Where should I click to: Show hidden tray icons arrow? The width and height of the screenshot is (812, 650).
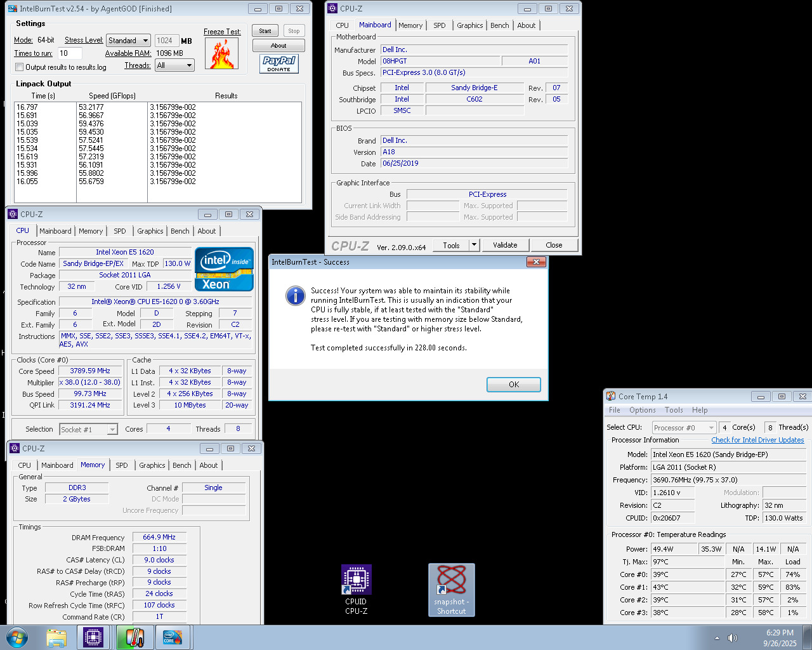(x=717, y=638)
